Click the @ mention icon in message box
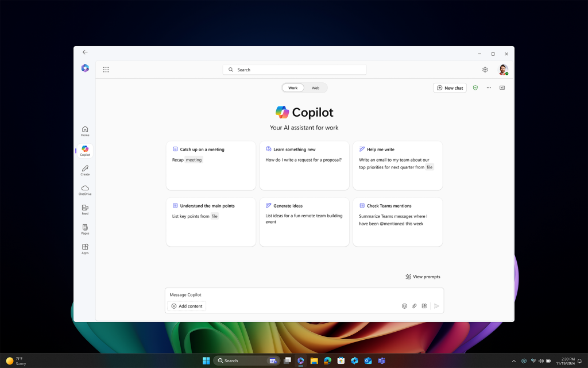The width and height of the screenshot is (588, 368). point(404,306)
